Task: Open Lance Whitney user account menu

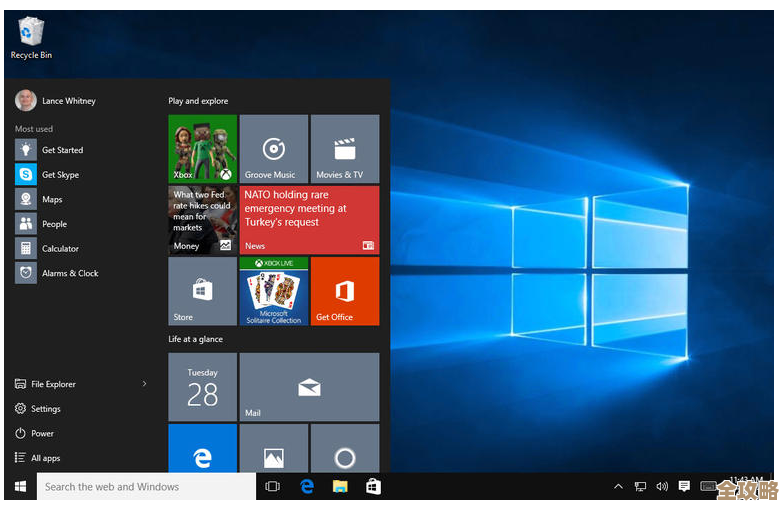Action: pos(56,100)
